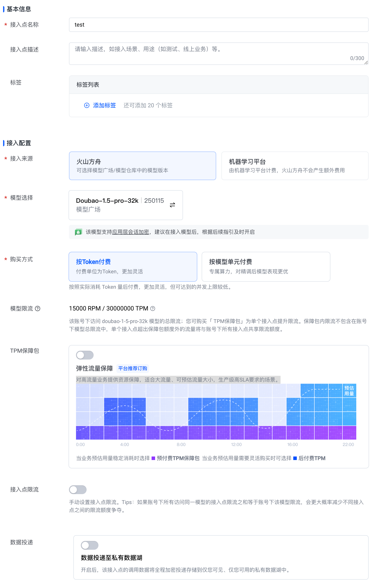Viewport: 384px width, 588px height.
Task: Select 火山方舟 as the 接入来源
Action: pyautogui.click(x=142, y=166)
